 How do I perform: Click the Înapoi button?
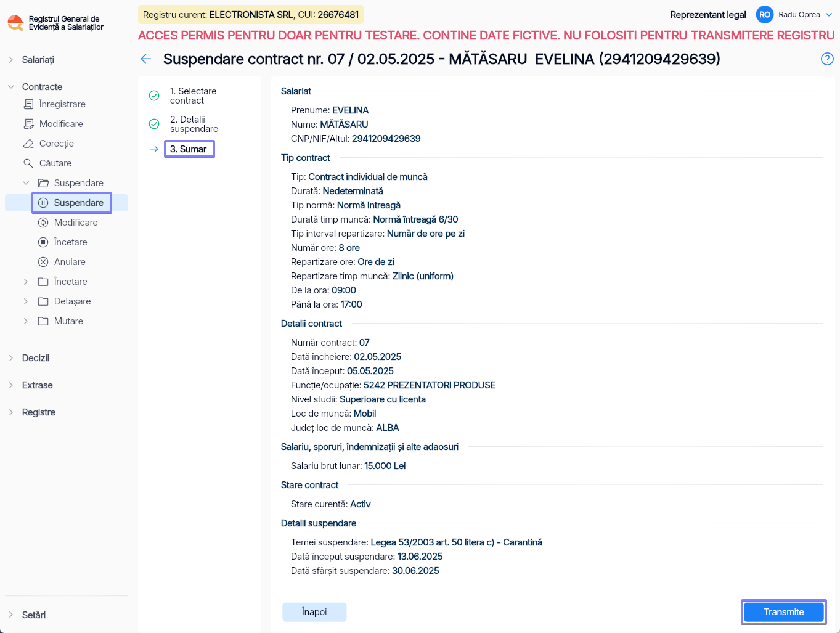click(314, 612)
